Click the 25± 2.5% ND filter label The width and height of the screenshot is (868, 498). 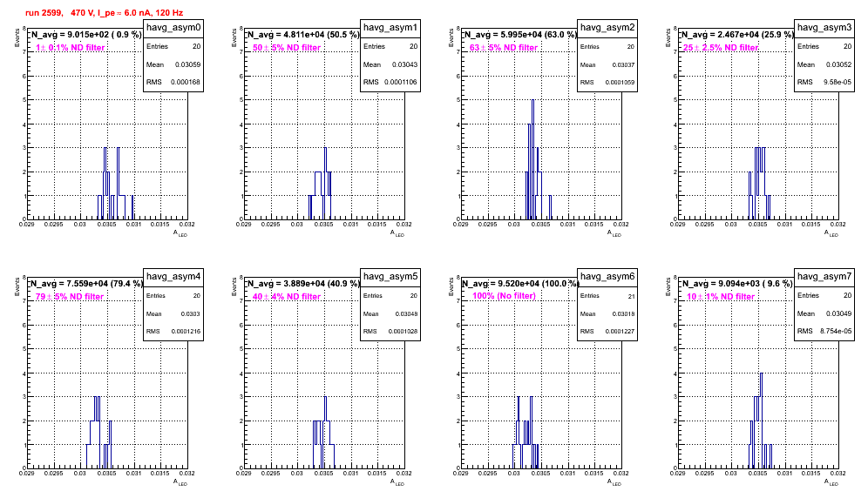(721, 48)
